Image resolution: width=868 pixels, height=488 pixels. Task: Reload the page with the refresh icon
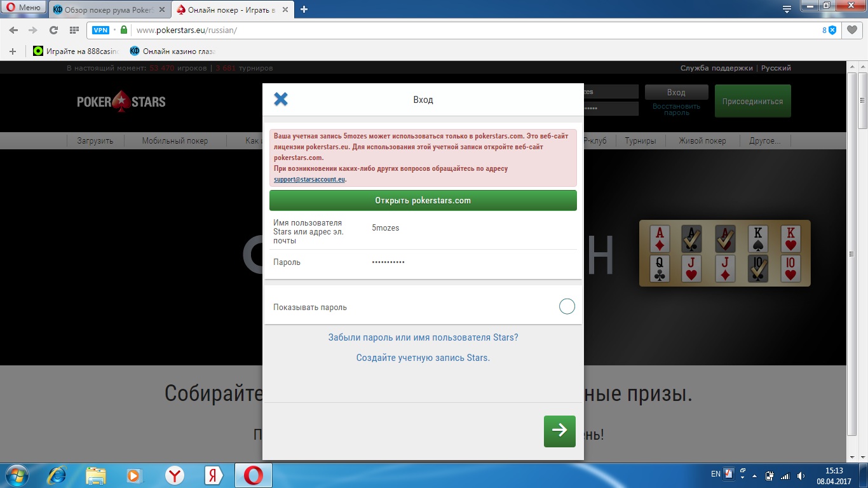click(53, 30)
